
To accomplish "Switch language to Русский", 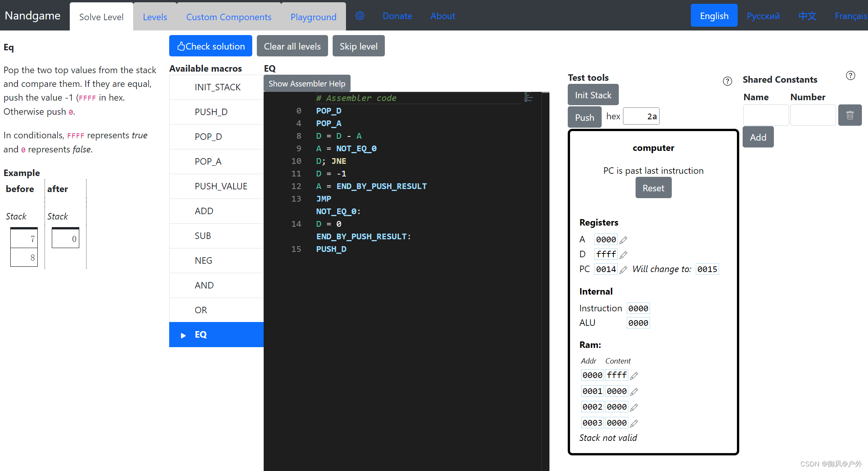I will coord(763,16).
